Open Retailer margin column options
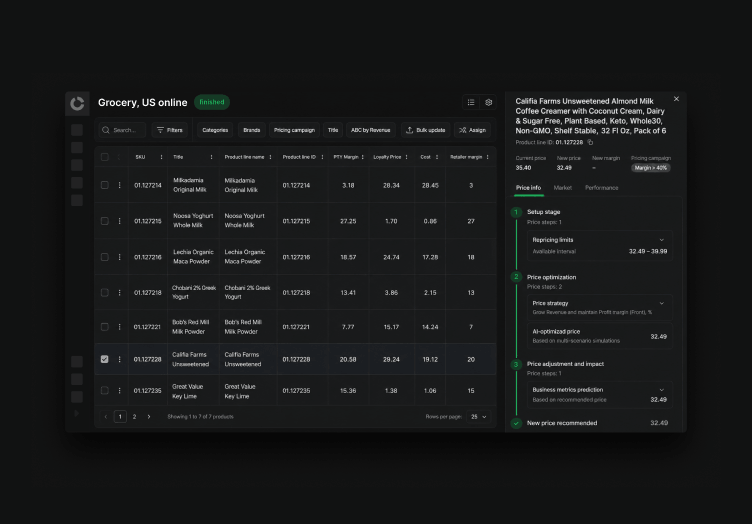Screen dimensions: 752x524 [x=488, y=157]
